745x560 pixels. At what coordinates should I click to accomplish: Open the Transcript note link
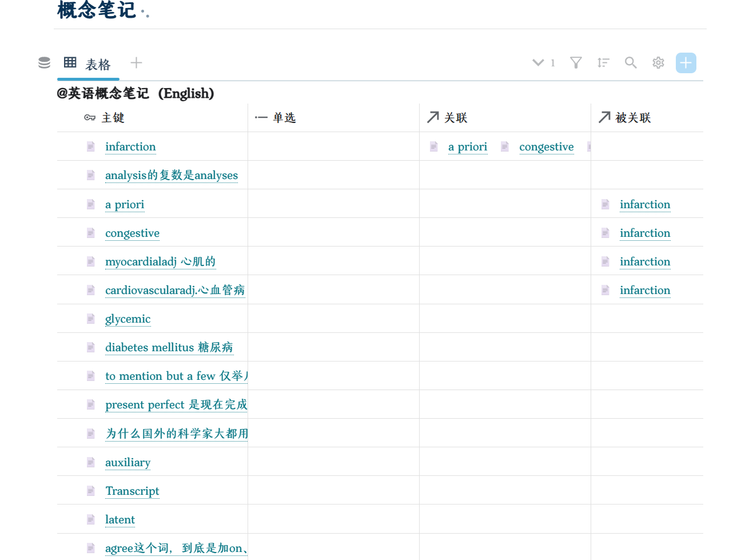pyautogui.click(x=132, y=491)
